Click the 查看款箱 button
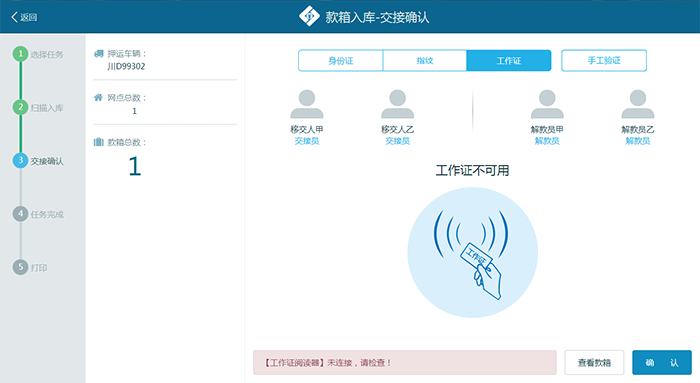 tap(594, 362)
